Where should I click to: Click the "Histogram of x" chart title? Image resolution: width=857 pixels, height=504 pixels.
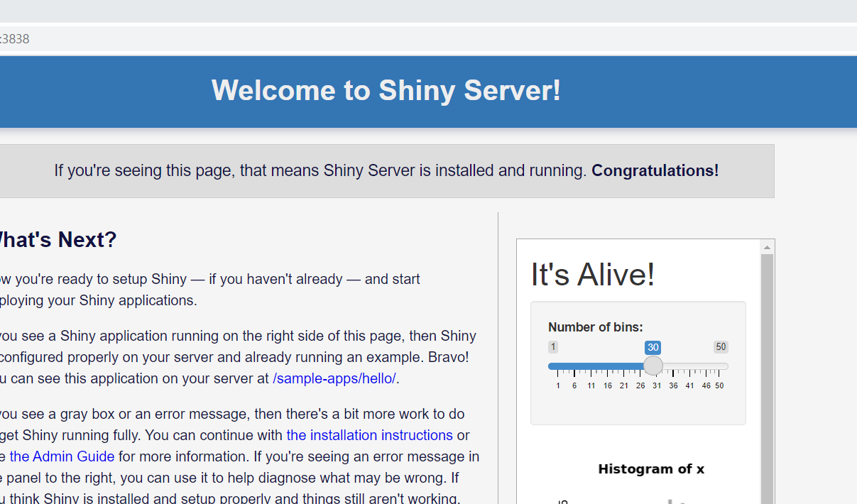[651, 469]
